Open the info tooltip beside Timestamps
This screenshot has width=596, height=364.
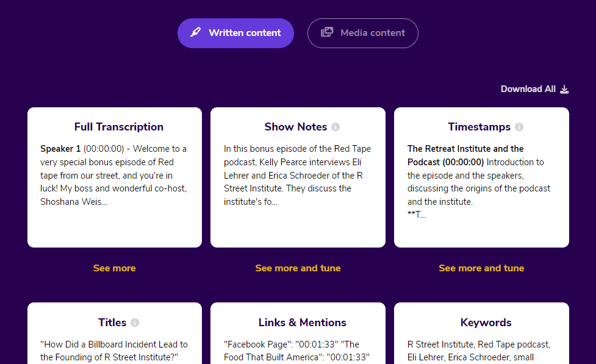[519, 127]
